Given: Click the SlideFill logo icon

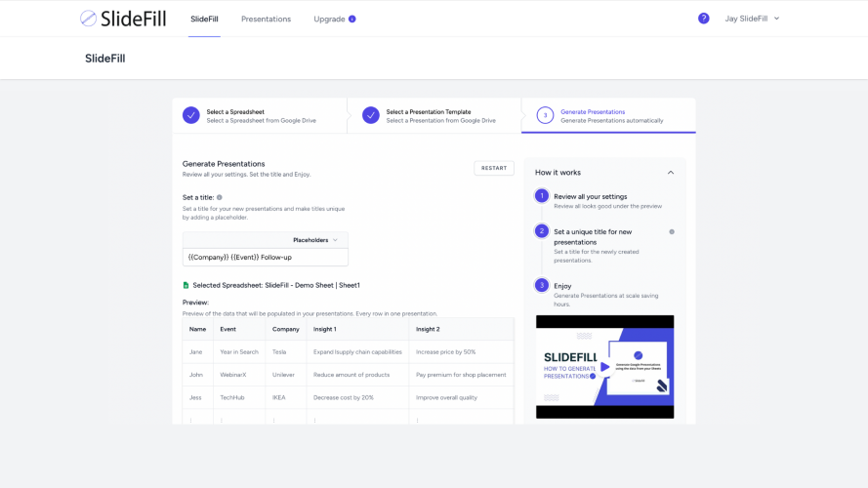Looking at the screenshot, I should pyautogui.click(x=88, y=19).
